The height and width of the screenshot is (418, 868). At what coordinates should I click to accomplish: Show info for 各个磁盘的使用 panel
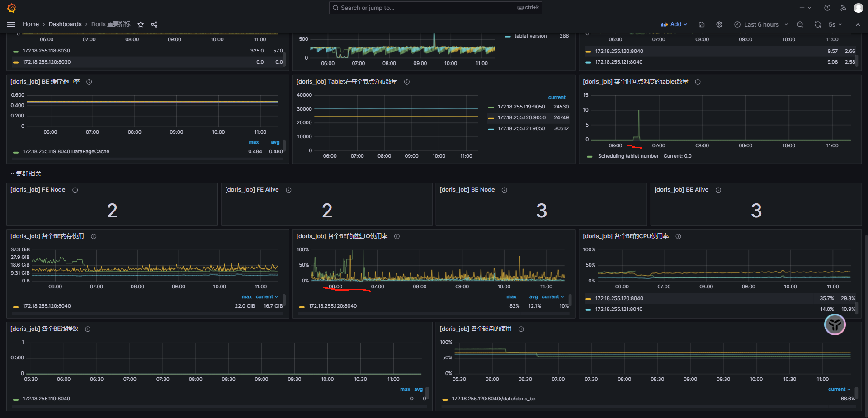[x=521, y=329]
